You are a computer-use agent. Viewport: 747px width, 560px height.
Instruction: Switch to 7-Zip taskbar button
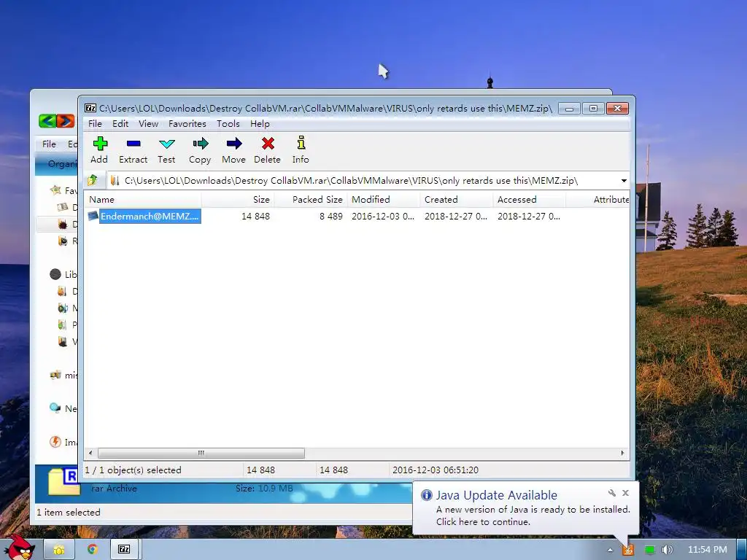[124, 550]
